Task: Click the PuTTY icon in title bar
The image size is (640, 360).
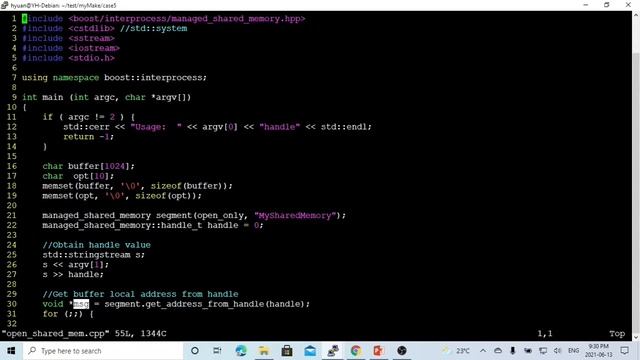Action: (x=4, y=5)
